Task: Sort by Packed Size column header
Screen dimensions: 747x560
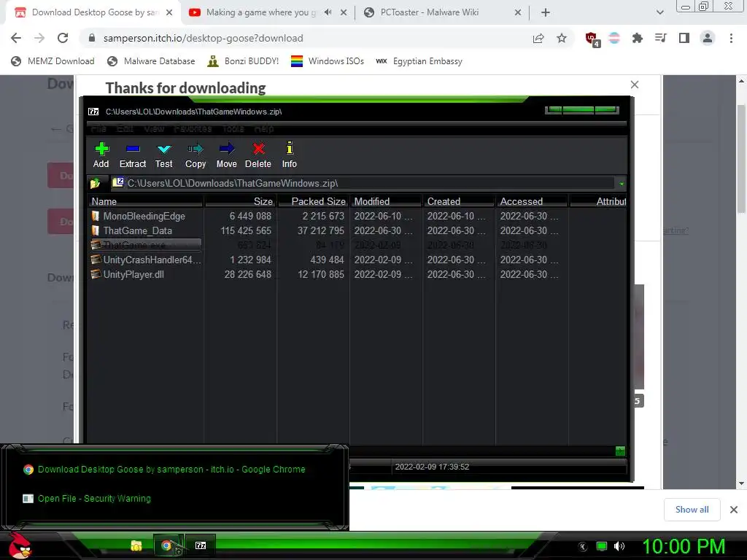Action: [312, 201]
